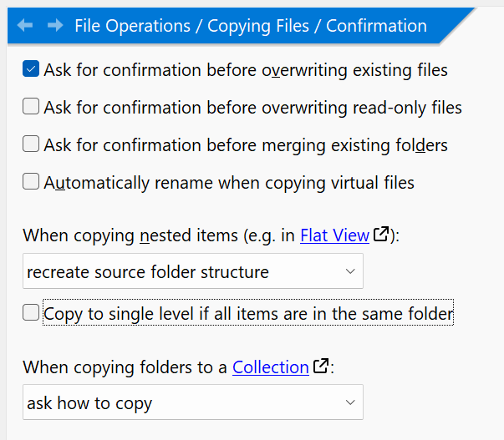Open the recreate source folder structure dropdown

point(193,271)
